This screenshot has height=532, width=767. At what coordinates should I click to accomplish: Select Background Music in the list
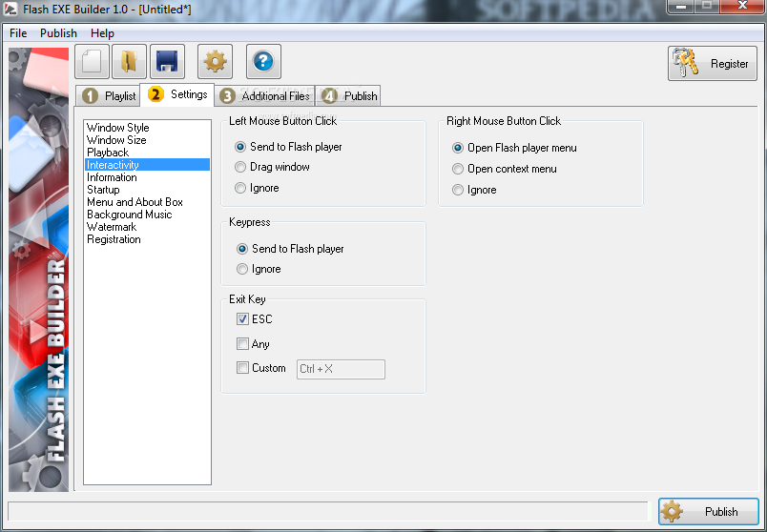147,215
